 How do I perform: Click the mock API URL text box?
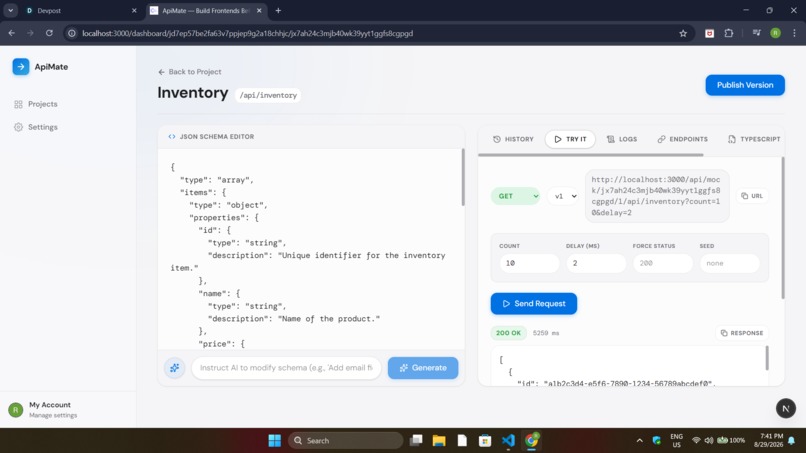657,196
